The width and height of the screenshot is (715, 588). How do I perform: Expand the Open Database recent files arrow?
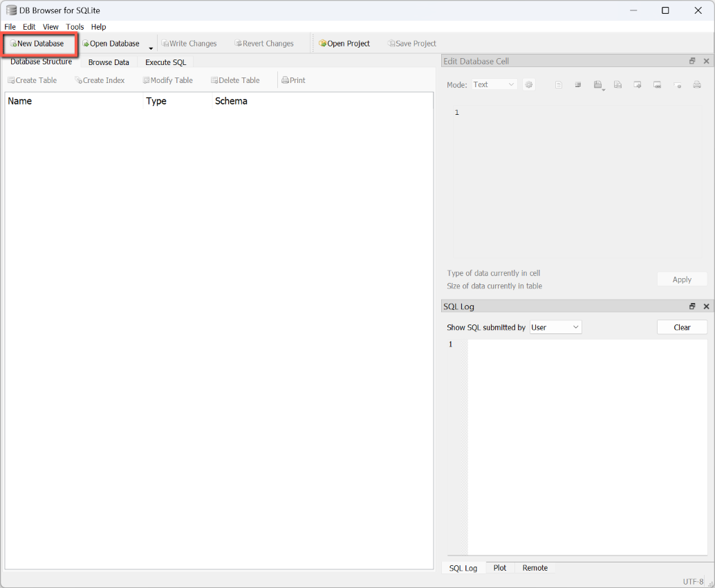point(151,47)
